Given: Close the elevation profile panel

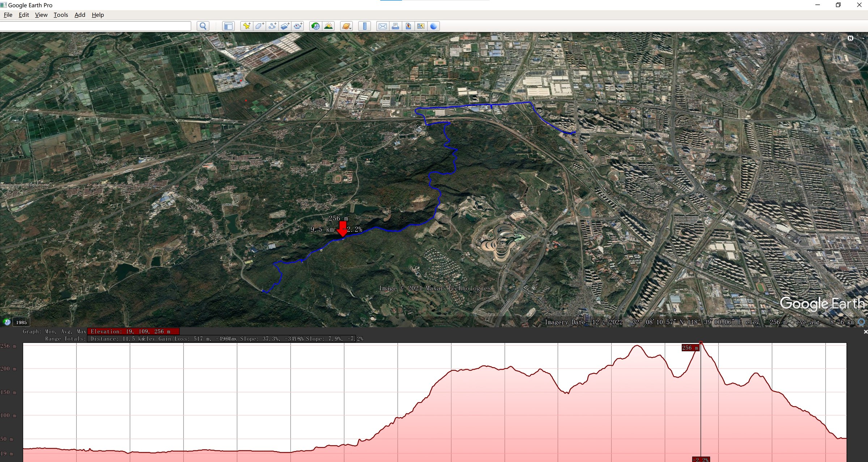Looking at the screenshot, I should 865,332.
